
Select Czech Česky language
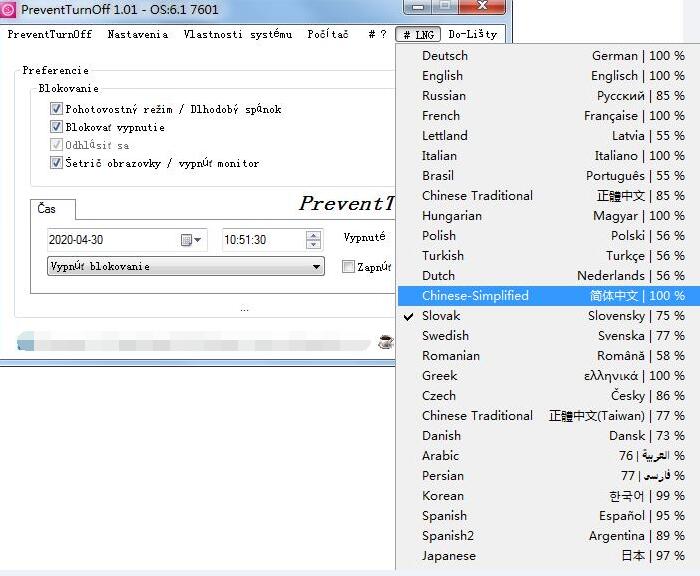tap(549, 396)
